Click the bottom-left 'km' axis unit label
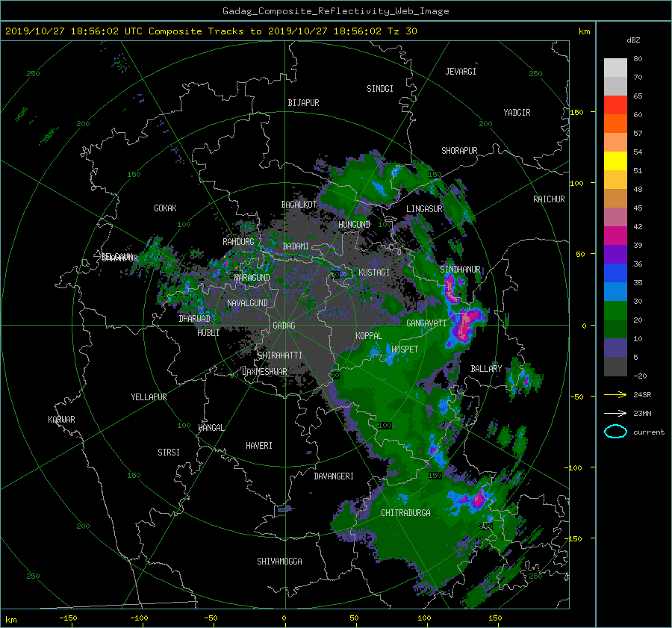Screen dimensions: 672x628 [x=10, y=620]
